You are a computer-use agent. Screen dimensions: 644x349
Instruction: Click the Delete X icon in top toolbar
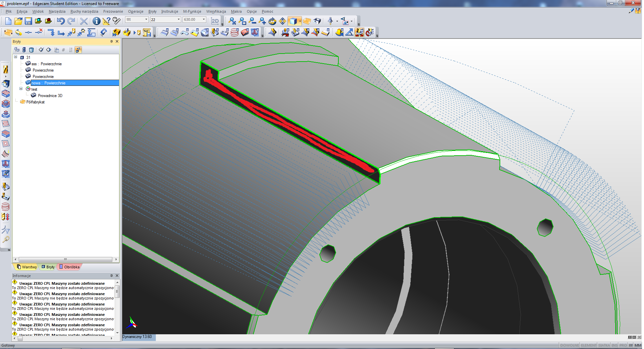(84, 21)
